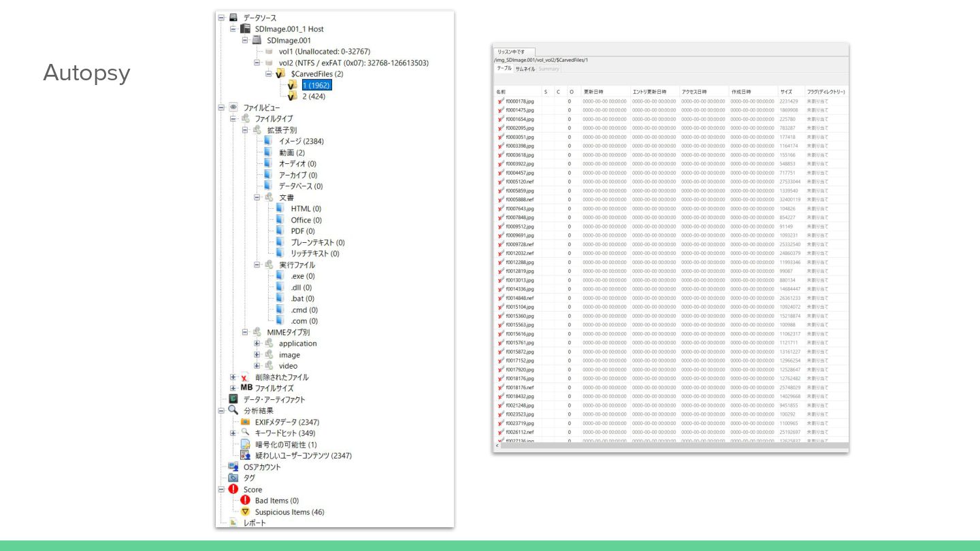Collapse the Score node
The height and width of the screenshot is (551, 980).
[x=221, y=489]
